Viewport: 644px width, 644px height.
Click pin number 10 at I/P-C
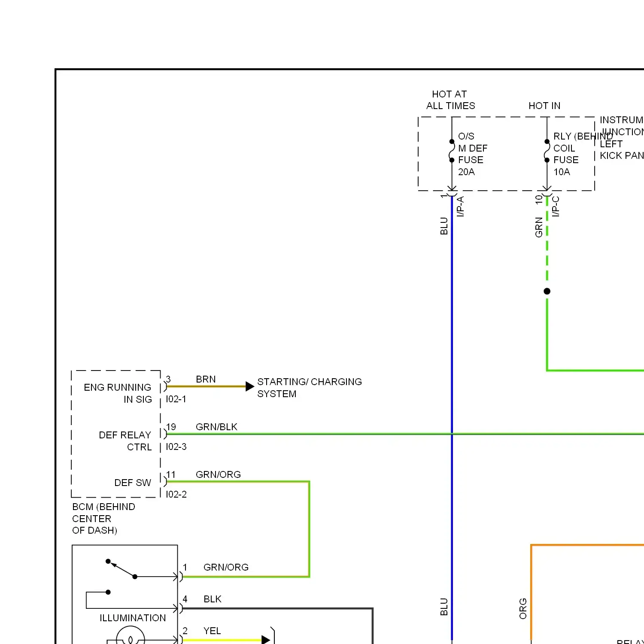point(539,199)
